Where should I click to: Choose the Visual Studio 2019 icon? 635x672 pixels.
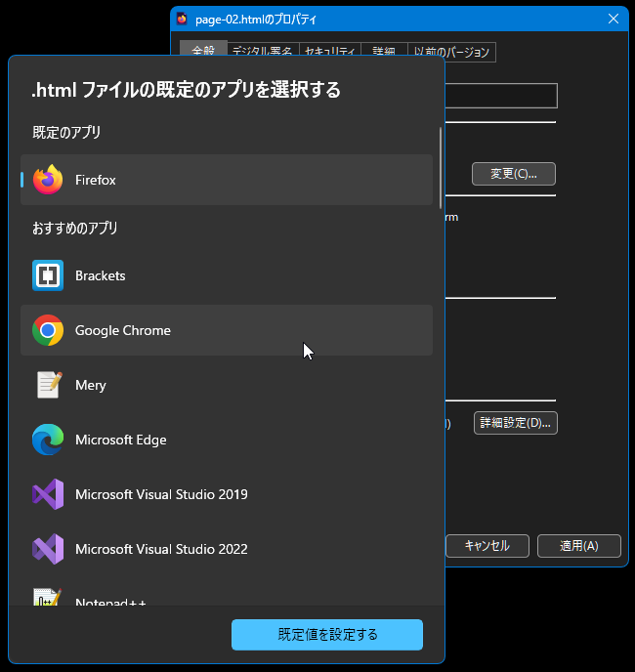48,494
